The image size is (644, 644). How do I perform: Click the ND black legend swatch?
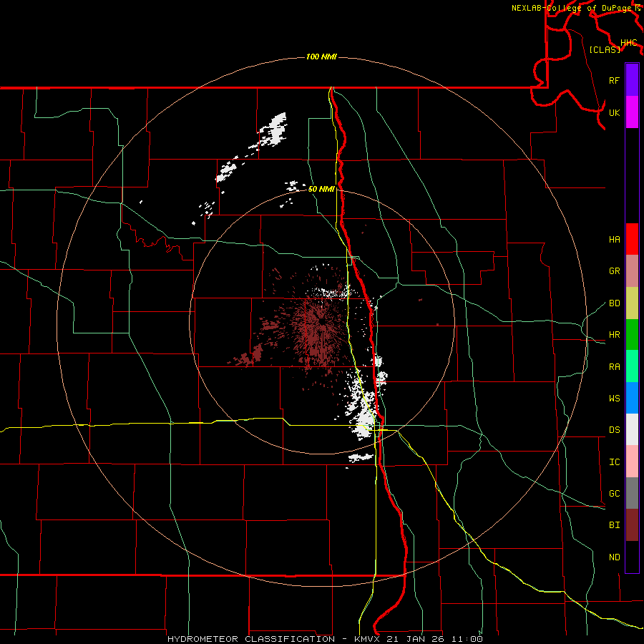tap(632, 557)
